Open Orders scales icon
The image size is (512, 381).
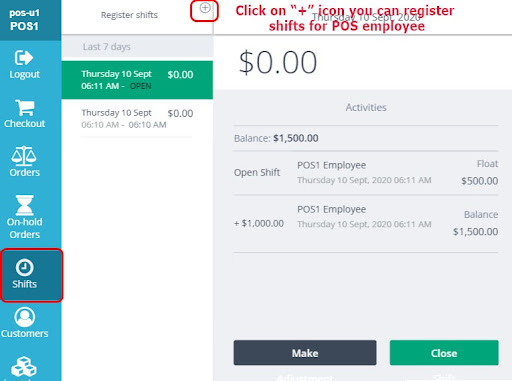[24, 156]
